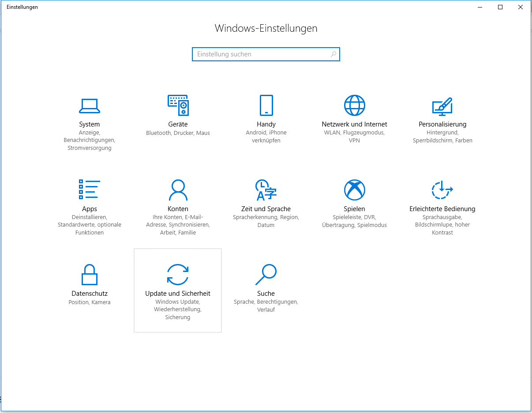The image size is (532, 413).
Task: Open the Spielen Xbox icon
Action: click(354, 190)
